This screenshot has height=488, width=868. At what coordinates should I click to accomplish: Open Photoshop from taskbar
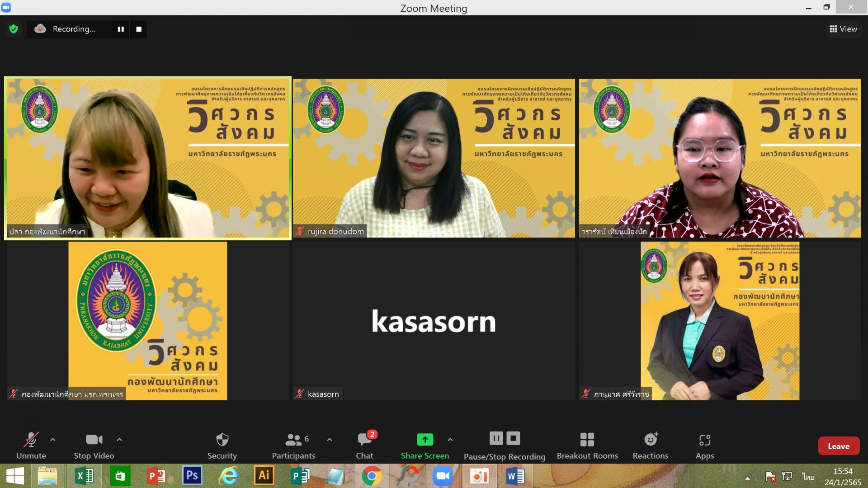[192, 476]
